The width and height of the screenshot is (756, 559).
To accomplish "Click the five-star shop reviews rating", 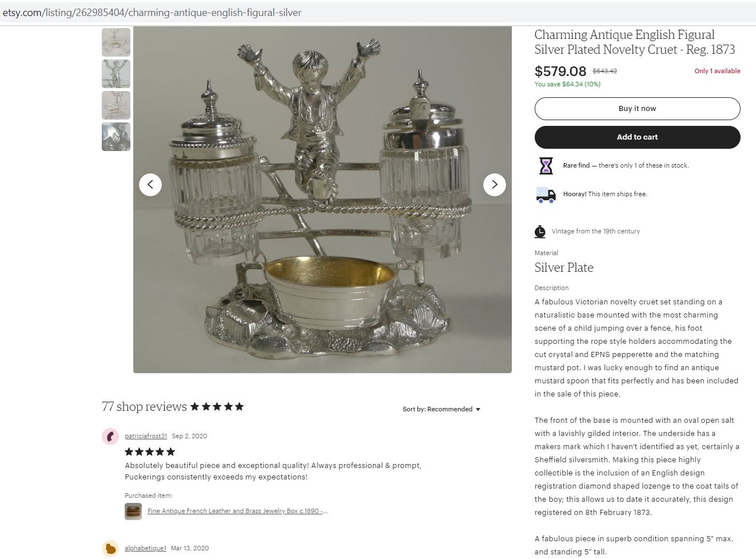I will pos(217,407).
